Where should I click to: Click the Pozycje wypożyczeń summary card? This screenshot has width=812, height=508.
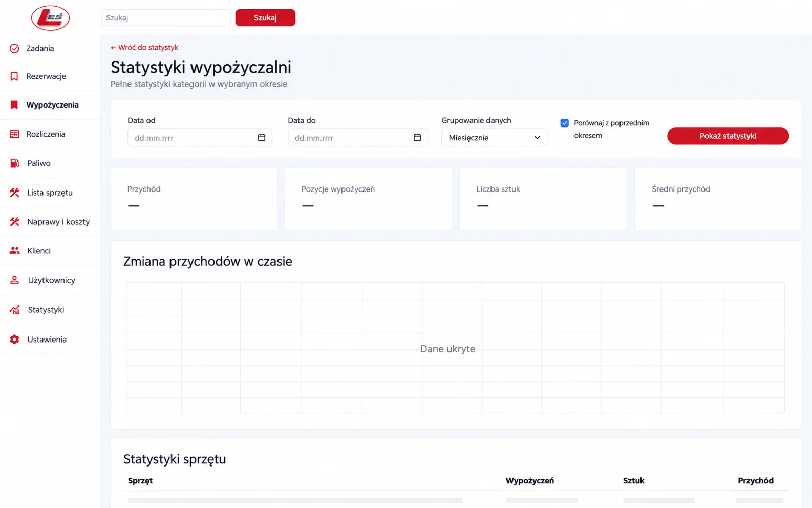click(x=368, y=199)
